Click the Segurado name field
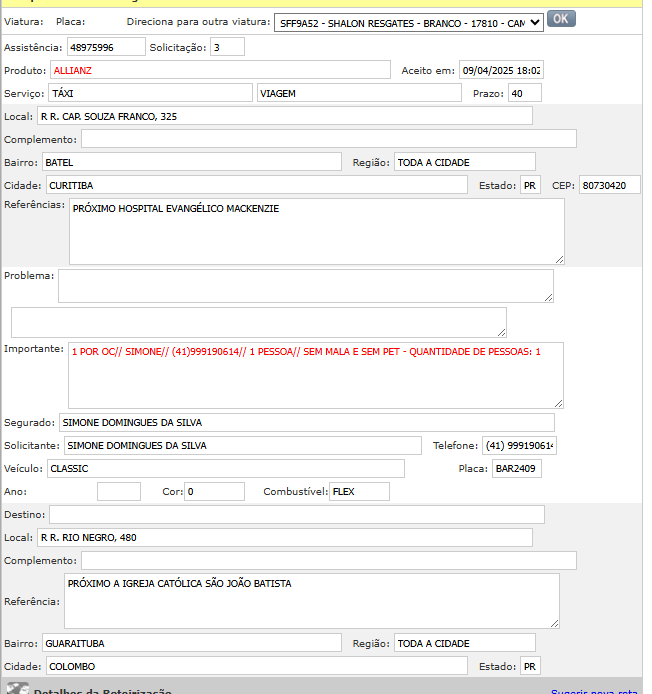The image size is (652, 694). pos(306,422)
